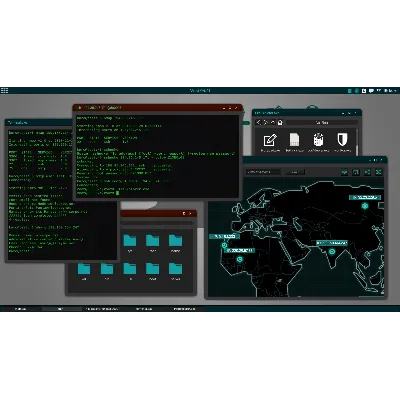
Task: Close the red-titled folder browser window
Action: [x=191, y=213]
